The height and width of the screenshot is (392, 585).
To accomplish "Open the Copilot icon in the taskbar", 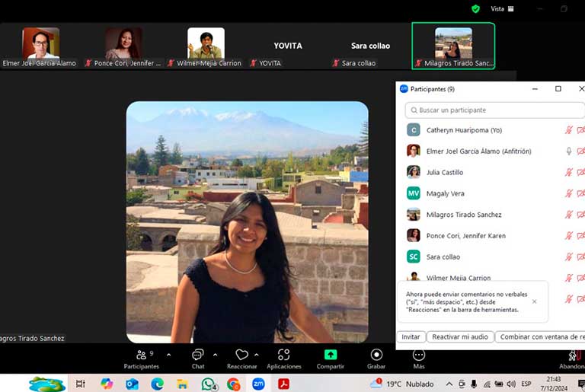I will coord(107,384).
